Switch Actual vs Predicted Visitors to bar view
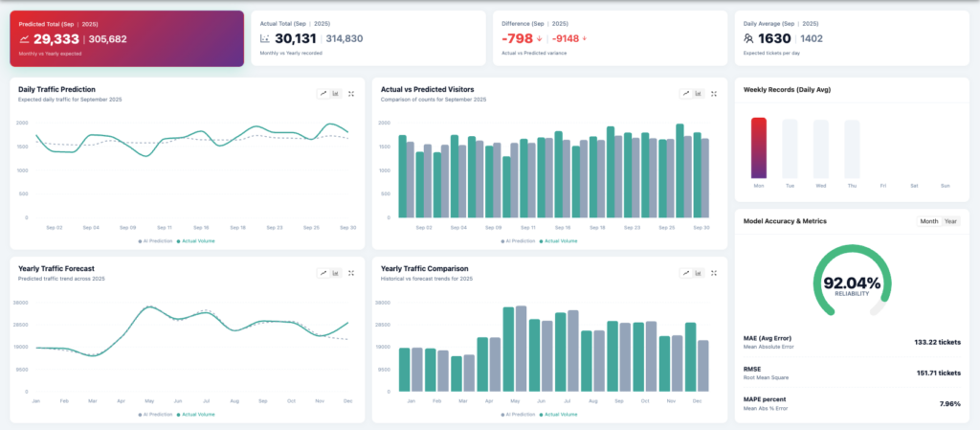 (x=698, y=94)
